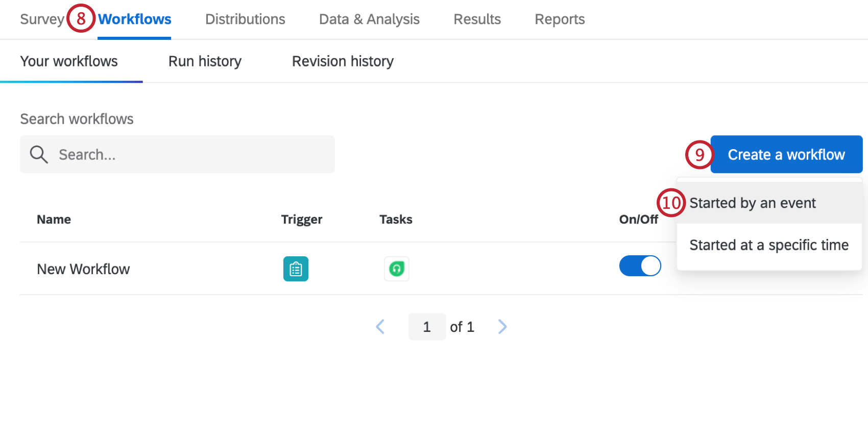Click the magnifying glass search icon
Image resolution: width=868 pixels, height=435 pixels.
point(39,154)
